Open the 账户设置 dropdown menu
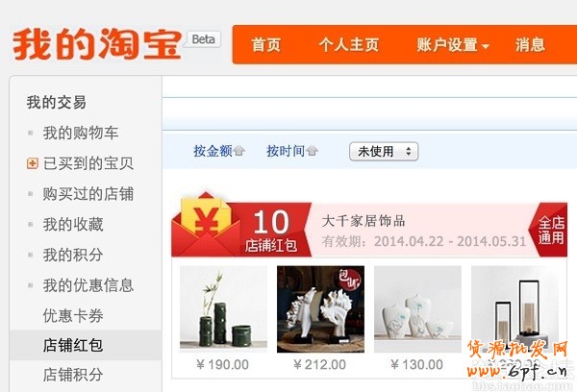The height and width of the screenshot is (392, 577). [453, 45]
